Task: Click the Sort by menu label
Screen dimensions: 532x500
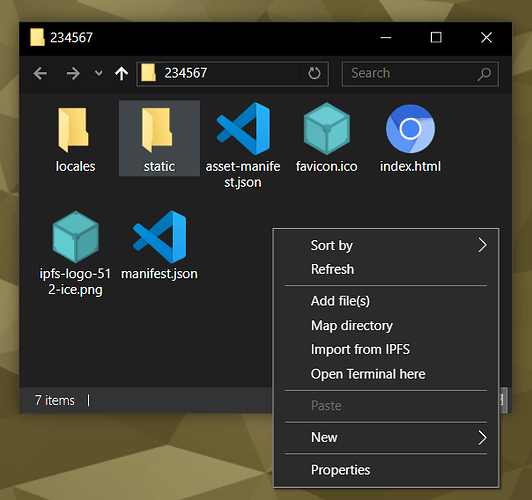Action: 331,246
